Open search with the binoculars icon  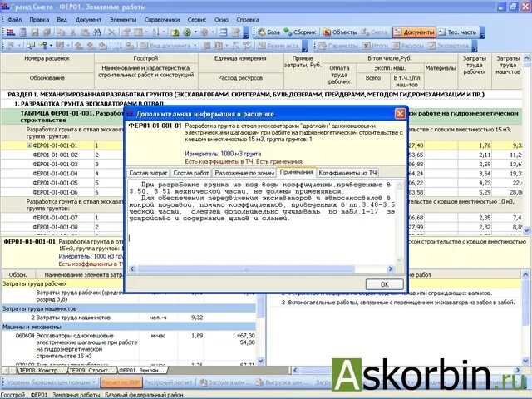97,32
